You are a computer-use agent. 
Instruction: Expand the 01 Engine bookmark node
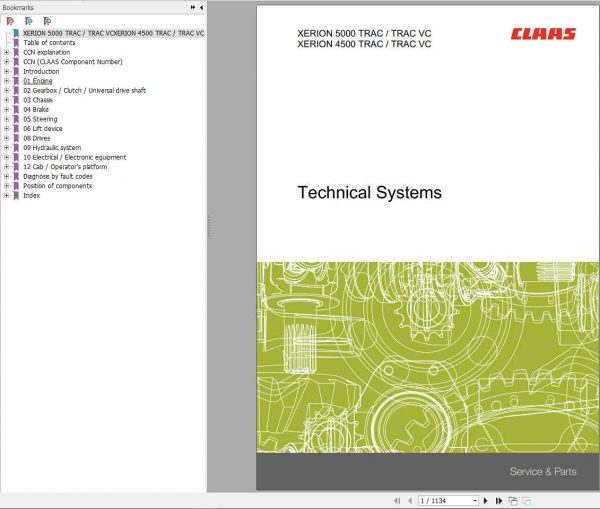point(7,81)
